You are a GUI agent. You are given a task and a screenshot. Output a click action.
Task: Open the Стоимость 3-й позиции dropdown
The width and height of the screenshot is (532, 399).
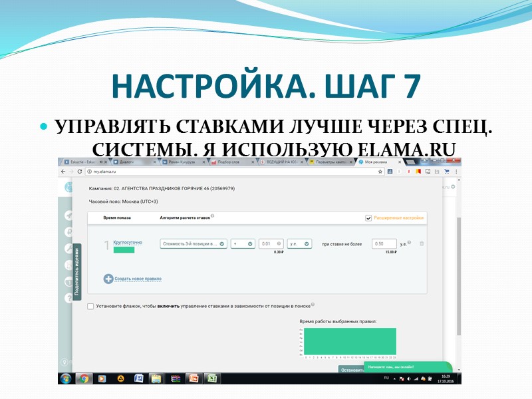pyautogui.click(x=194, y=244)
